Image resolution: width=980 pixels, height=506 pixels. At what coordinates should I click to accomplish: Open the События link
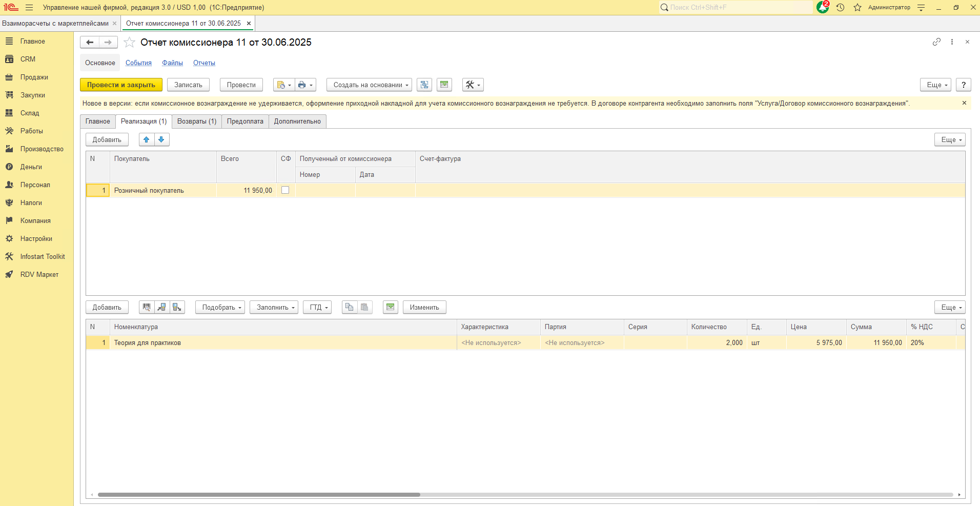coord(138,63)
